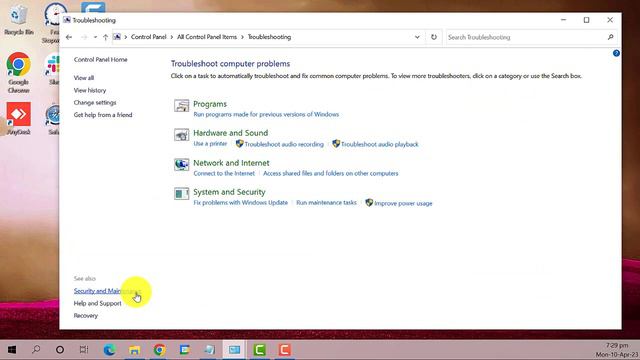Open View history link
The height and width of the screenshot is (360, 640).
click(x=90, y=90)
